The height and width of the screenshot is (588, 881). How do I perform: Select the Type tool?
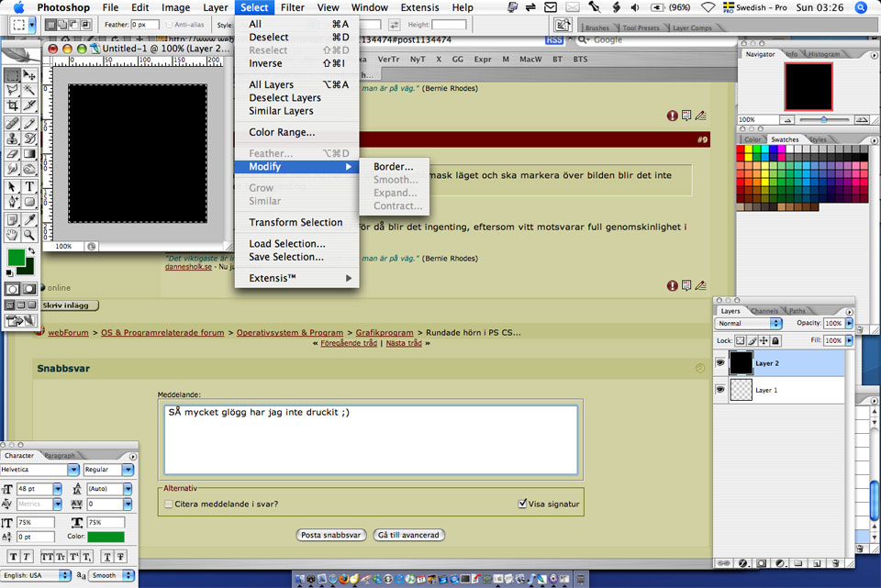[29, 186]
